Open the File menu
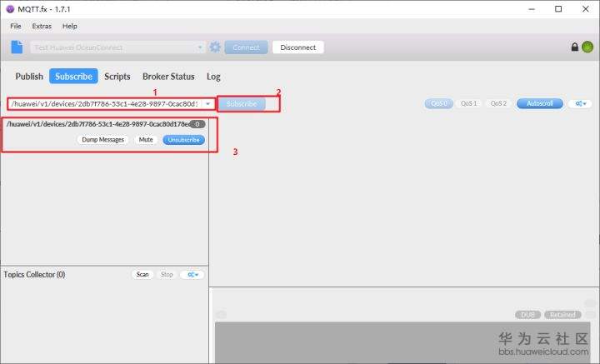Image resolution: width=600 pixels, height=364 pixels. coord(16,26)
